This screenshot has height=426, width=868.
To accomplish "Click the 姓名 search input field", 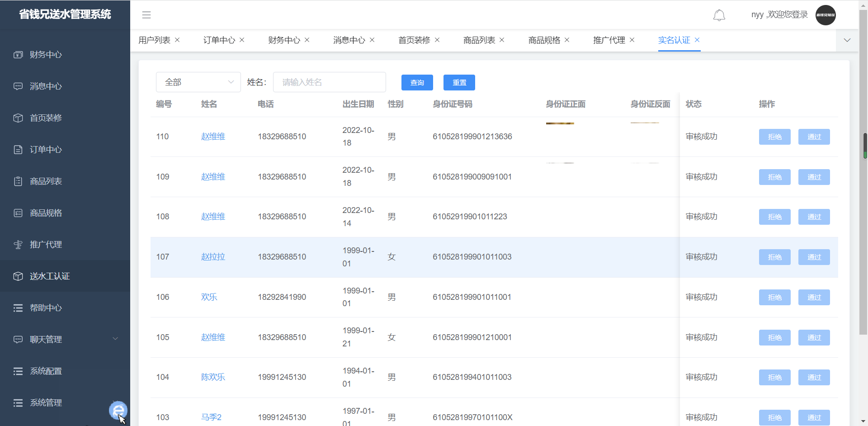I will (329, 82).
